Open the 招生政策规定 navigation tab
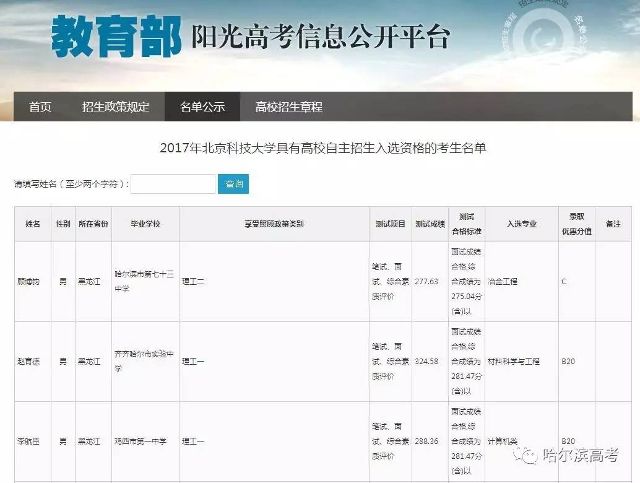 (x=116, y=107)
